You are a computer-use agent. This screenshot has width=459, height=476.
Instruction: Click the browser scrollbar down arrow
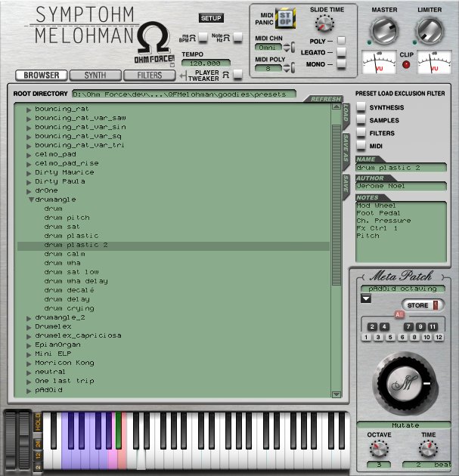(x=336, y=394)
